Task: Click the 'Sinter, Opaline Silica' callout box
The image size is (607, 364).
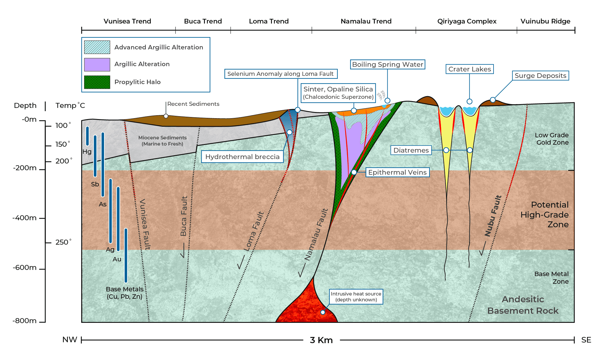Action: point(338,93)
